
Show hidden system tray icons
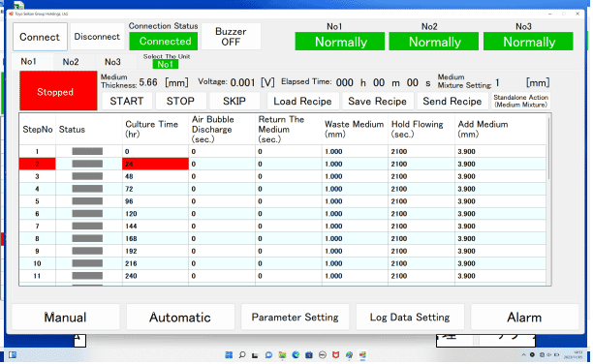pos(524,355)
